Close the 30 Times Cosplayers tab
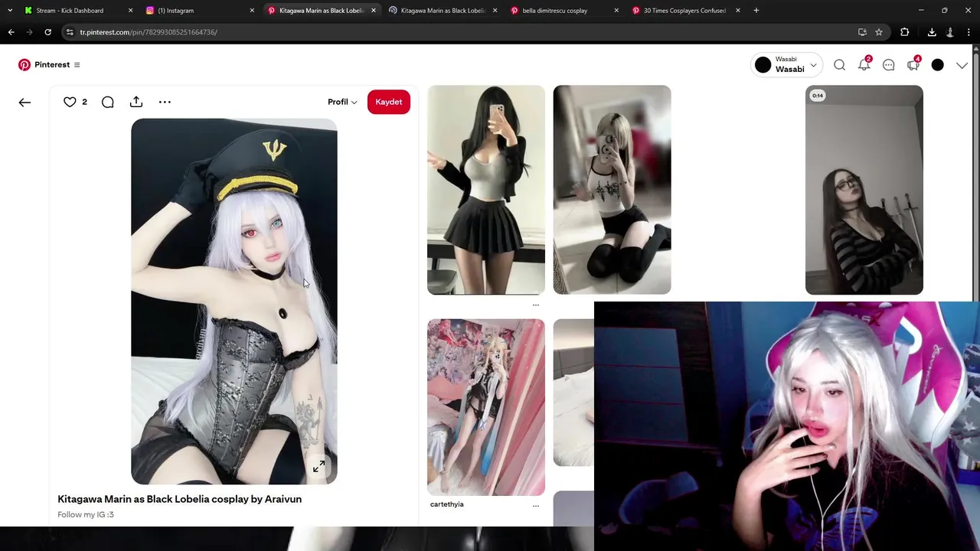 pos(738,11)
